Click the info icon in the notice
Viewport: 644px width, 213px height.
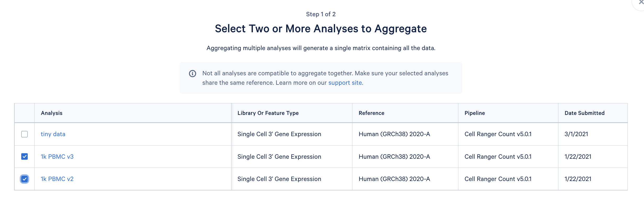[192, 73]
